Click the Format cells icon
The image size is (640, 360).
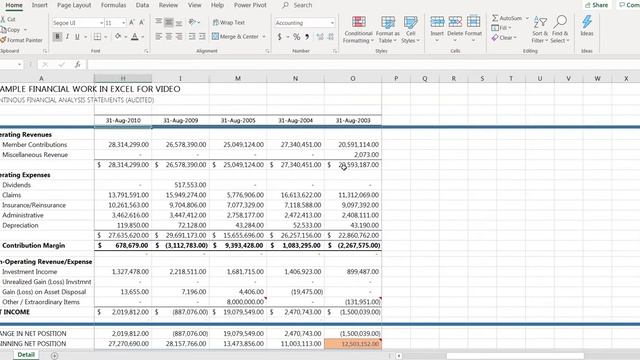coord(473,22)
